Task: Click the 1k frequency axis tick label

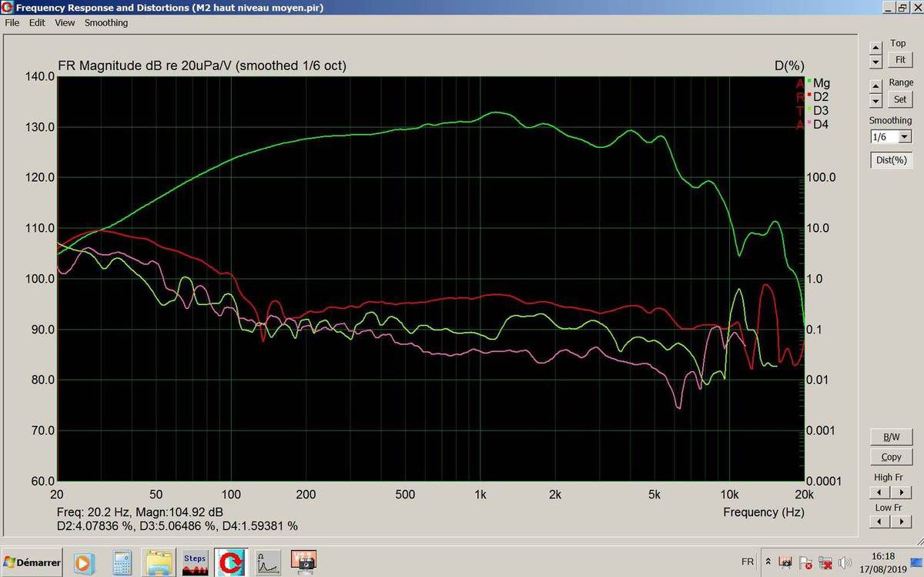Action: tap(480, 494)
